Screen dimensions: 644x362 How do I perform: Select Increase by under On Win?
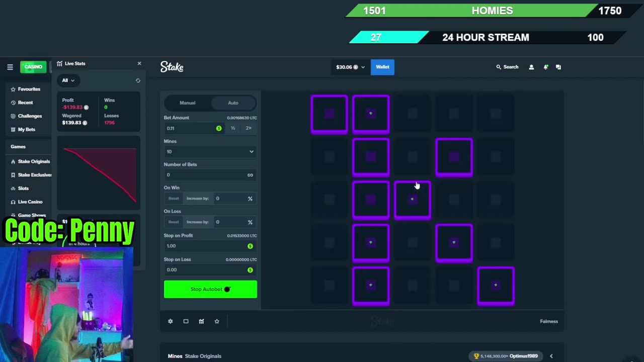(198, 199)
